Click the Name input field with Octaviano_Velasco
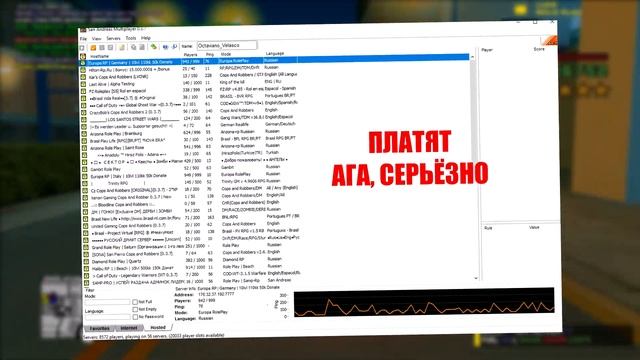Viewport: 640px width, 360px height. coord(227,45)
